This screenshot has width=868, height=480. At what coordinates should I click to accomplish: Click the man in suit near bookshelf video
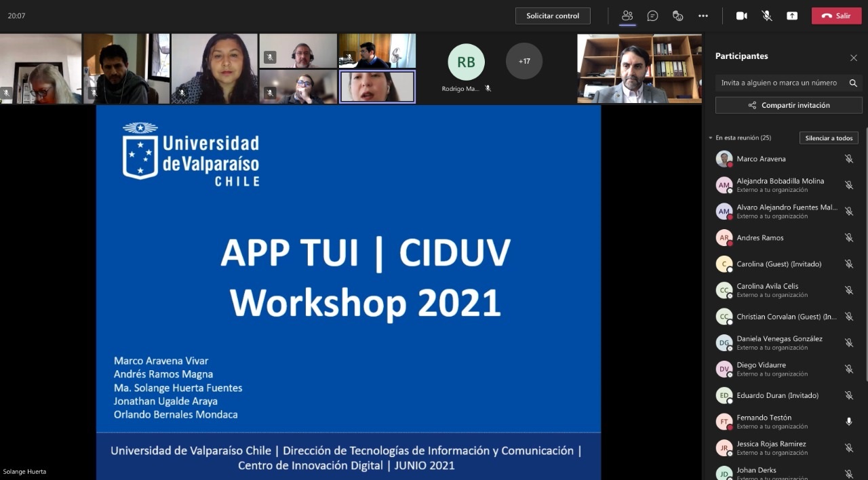point(639,68)
